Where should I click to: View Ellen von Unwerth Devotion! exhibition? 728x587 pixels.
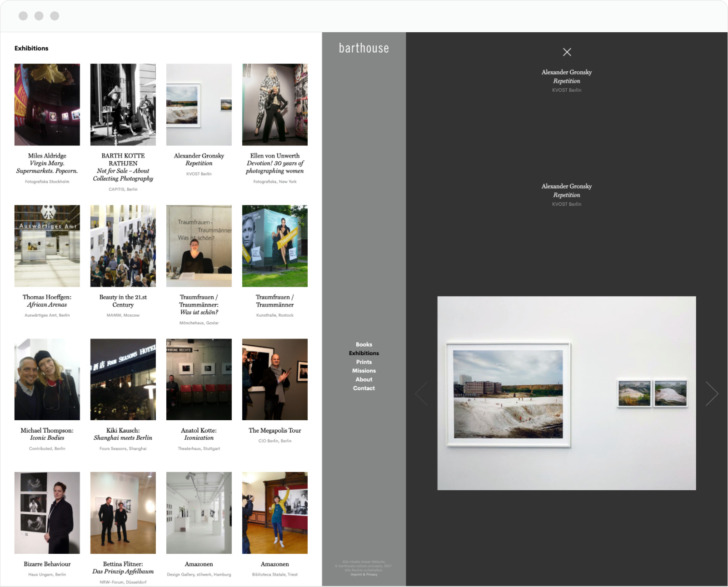coord(274,104)
